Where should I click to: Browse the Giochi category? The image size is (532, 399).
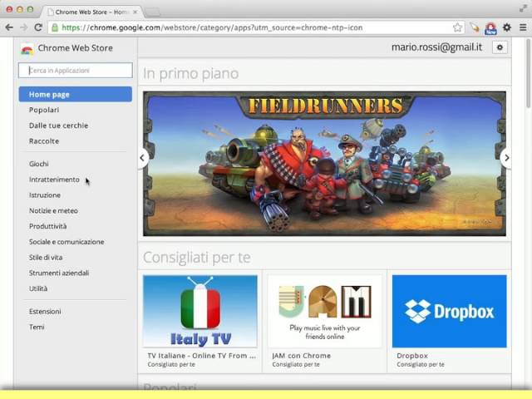pyautogui.click(x=39, y=164)
